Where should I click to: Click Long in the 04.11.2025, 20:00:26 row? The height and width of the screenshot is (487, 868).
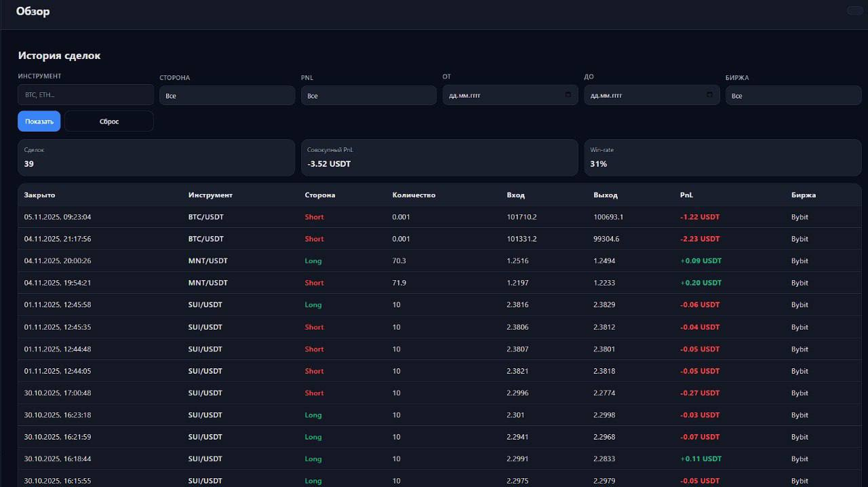[313, 260]
